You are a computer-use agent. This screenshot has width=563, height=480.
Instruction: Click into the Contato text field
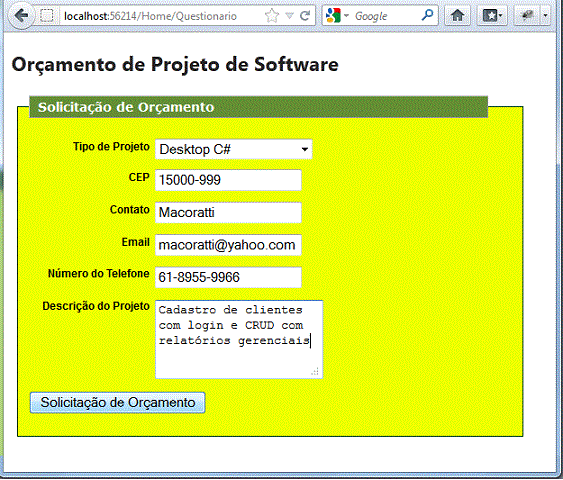coord(228,213)
